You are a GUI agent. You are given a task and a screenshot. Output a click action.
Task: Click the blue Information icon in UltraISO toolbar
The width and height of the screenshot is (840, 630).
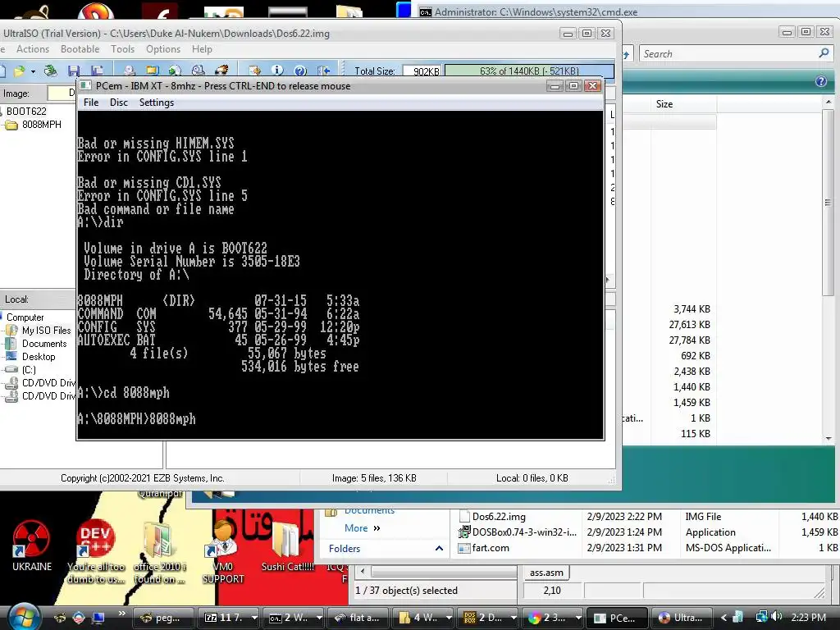pos(277,71)
